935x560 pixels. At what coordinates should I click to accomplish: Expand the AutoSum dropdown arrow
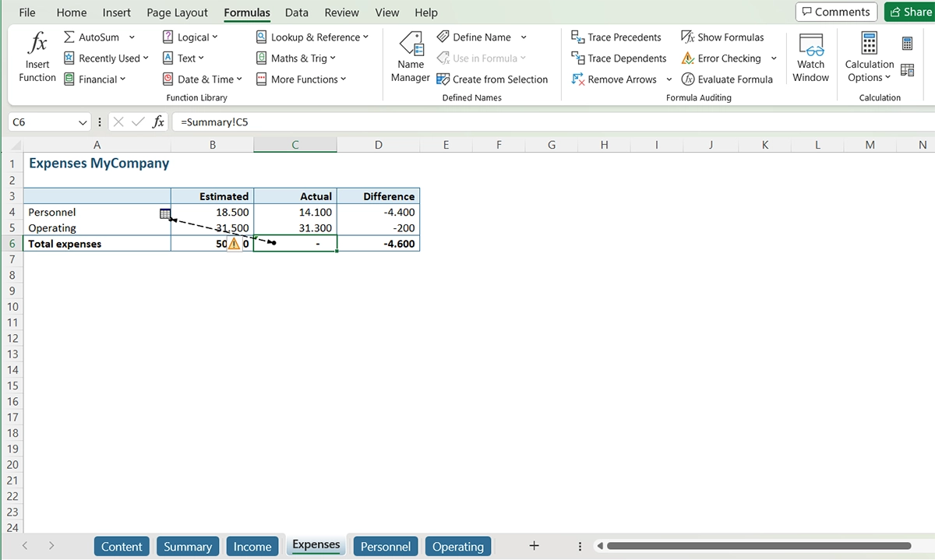click(x=131, y=37)
